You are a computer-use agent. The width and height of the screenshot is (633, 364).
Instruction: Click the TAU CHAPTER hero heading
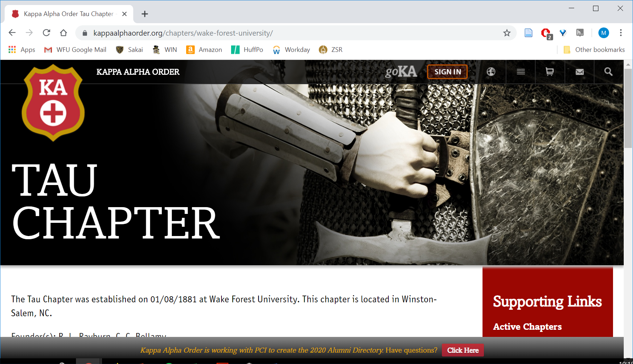coord(116,201)
